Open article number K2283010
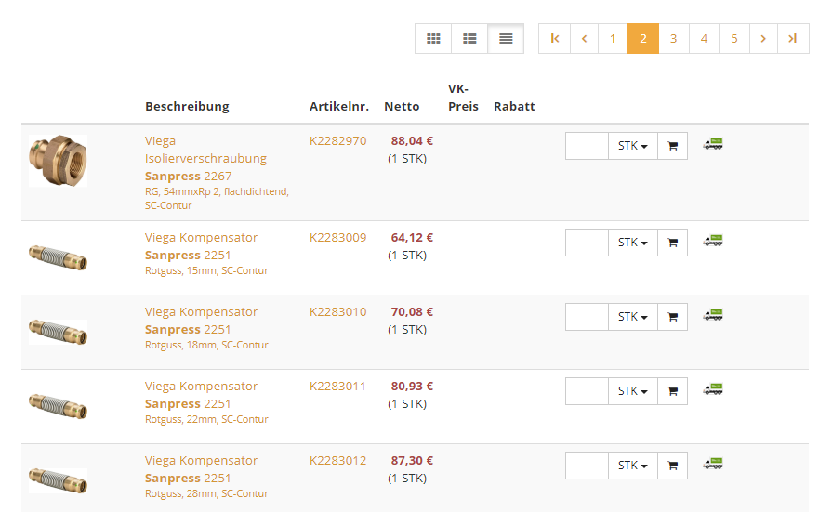Screen dimensions: 832x512 (x=337, y=312)
